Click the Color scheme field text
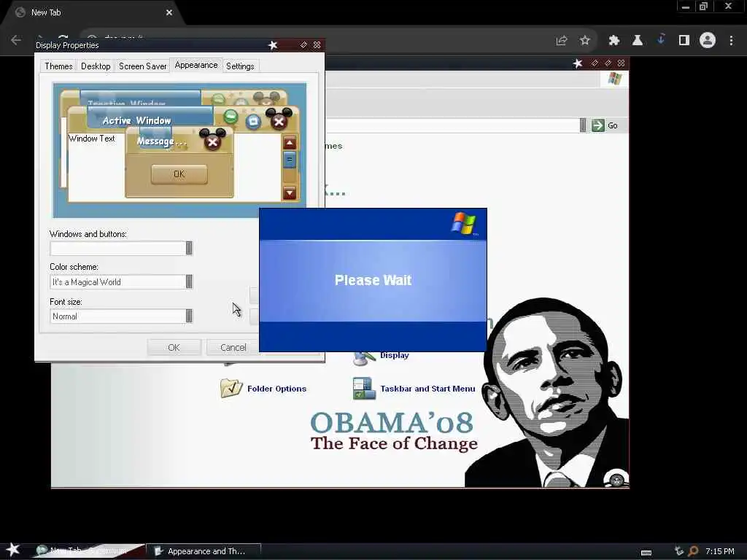This screenshot has height=560, width=747. (x=87, y=282)
